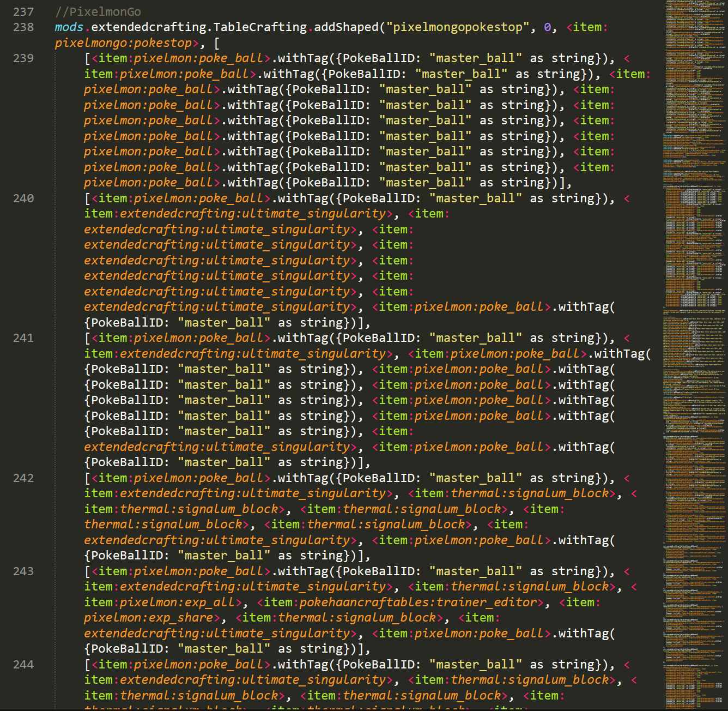728x711 pixels.
Task: Click the 'pixelmongo:pokestop' item reference
Action: tap(123, 43)
